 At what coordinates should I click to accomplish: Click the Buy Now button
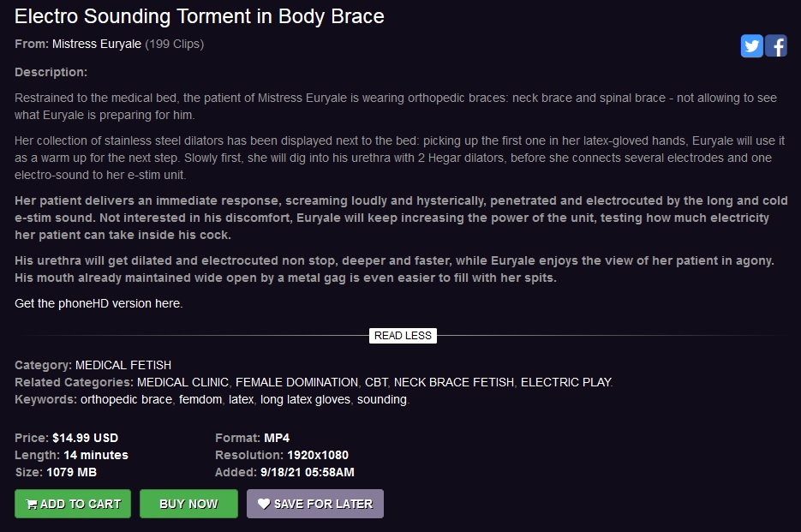[188, 504]
